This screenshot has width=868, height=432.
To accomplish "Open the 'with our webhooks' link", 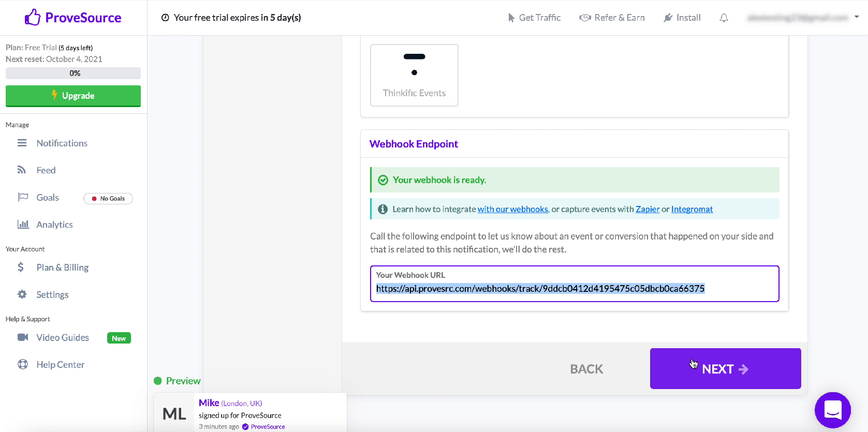I will (x=512, y=209).
